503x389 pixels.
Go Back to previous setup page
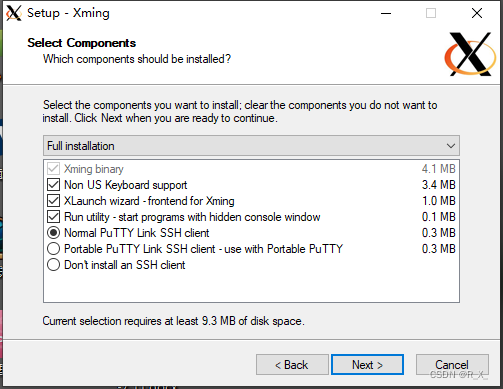pyautogui.click(x=292, y=365)
